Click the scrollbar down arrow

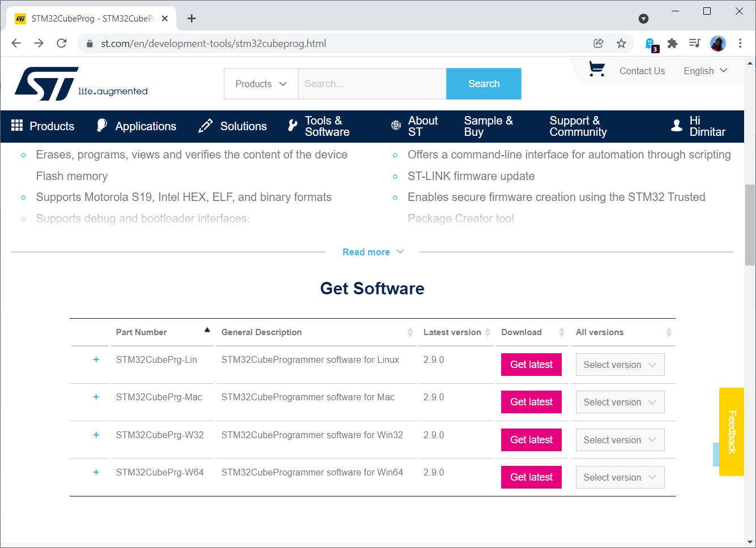click(x=750, y=542)
